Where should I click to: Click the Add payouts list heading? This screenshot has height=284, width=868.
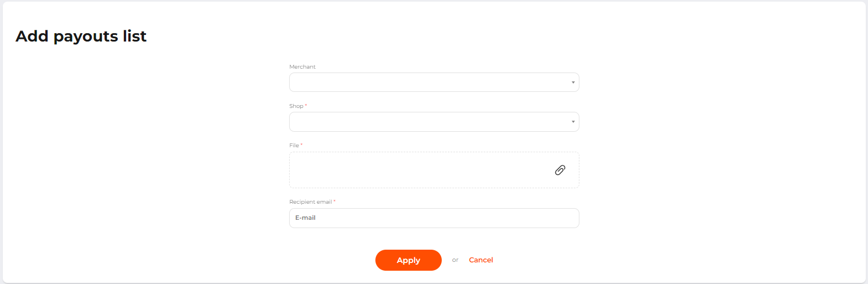click(81, 37)
